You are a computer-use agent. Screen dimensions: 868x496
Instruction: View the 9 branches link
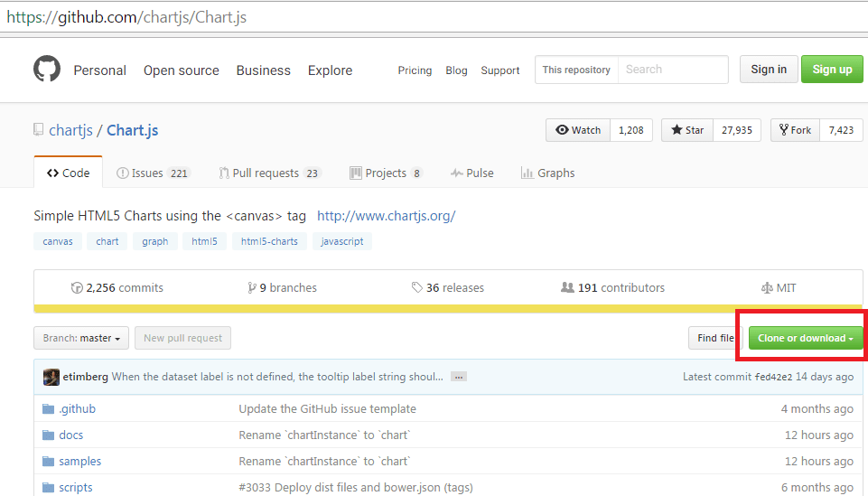tap(283, 288)
